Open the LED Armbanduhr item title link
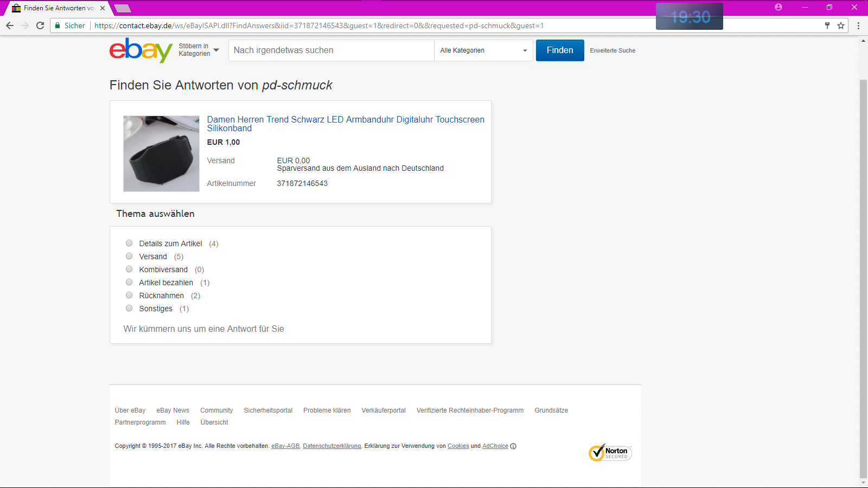868x488 pixels. point(346,124)
